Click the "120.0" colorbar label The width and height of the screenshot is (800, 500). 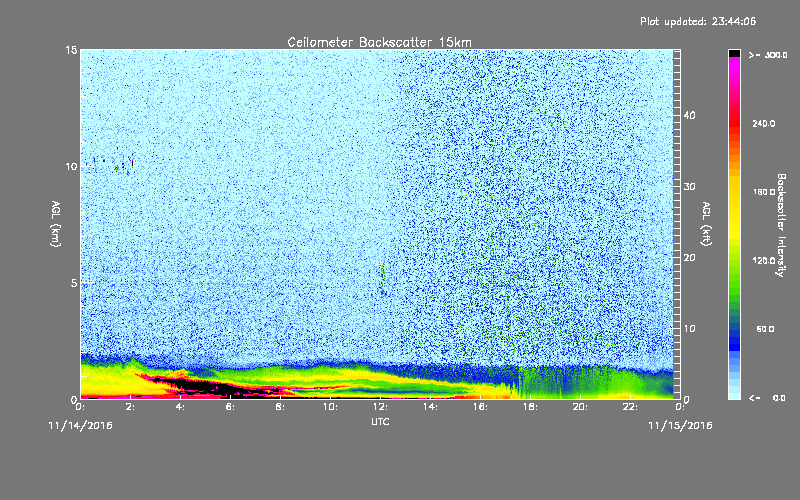764,261
